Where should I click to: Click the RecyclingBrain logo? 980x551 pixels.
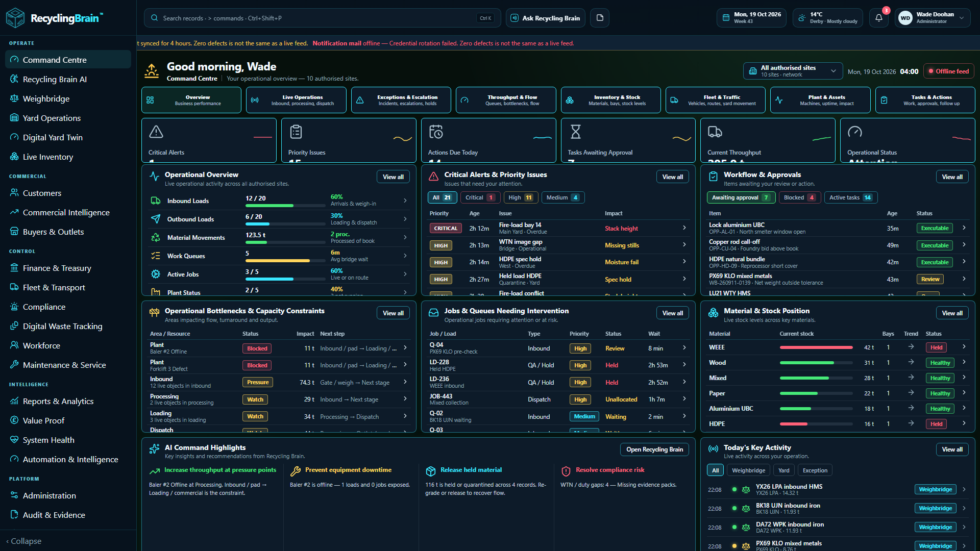click(55, 18)
